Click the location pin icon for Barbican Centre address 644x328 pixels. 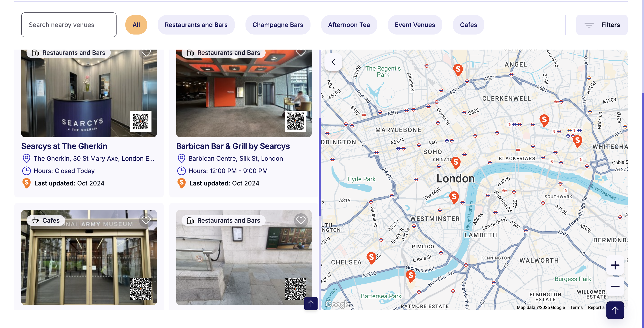[x=181, y=158]
